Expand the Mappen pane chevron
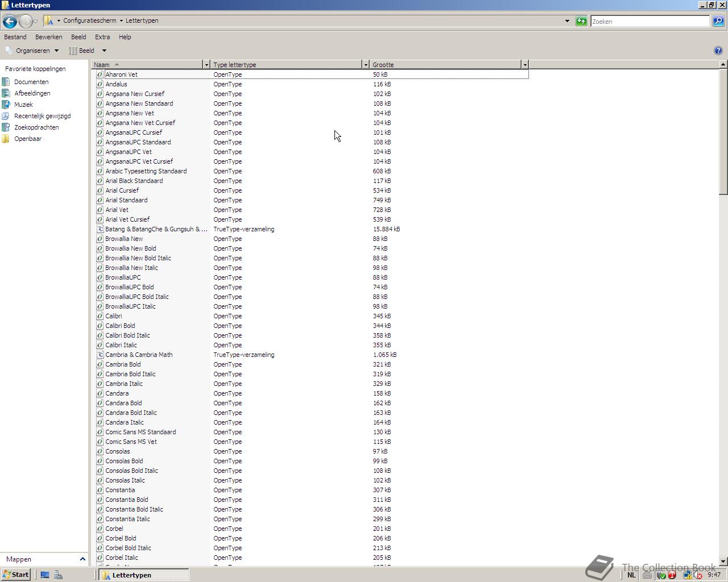This screenshot has width=728, height=582. 82,559
